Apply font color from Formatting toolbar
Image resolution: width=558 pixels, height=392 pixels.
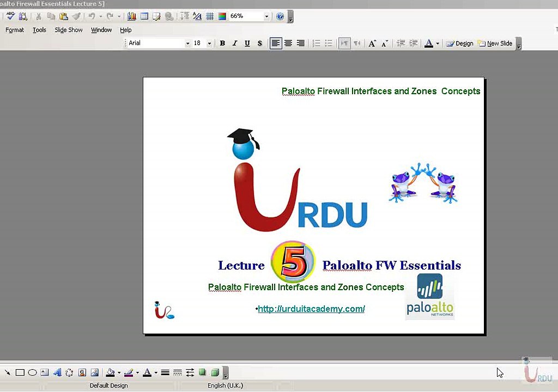[x=429, y=44]
